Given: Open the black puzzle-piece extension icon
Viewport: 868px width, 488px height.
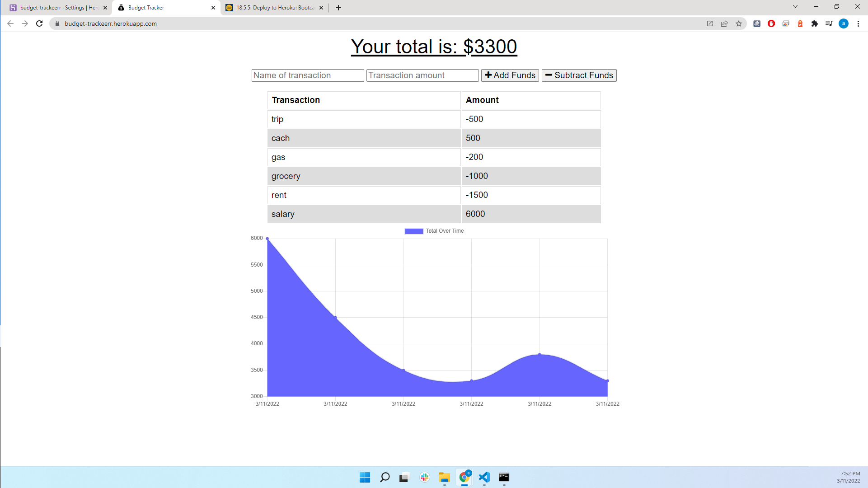Looking at the screenshot, I should click(815, 23).
